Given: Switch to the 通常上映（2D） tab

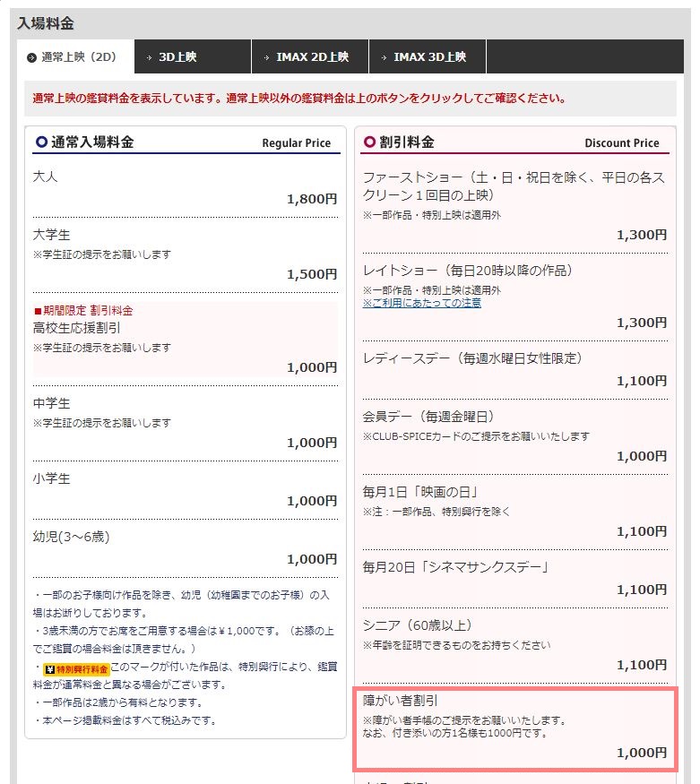Looking at the screenshot, I should [x=75, y=56].
